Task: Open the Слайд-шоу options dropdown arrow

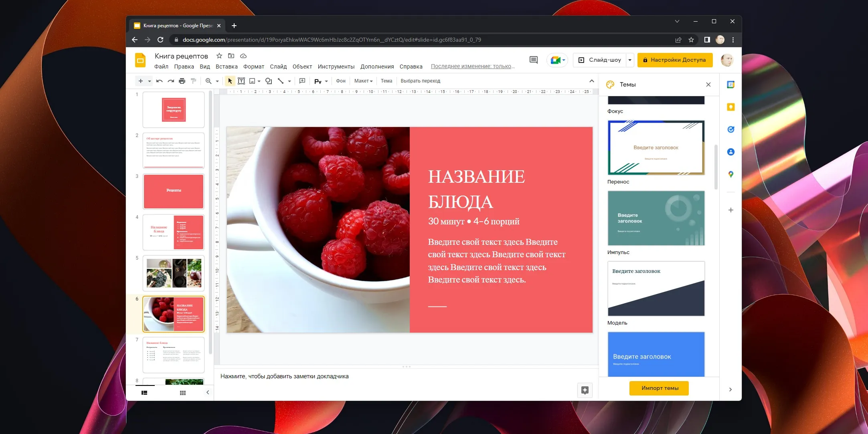Action: 630,60
